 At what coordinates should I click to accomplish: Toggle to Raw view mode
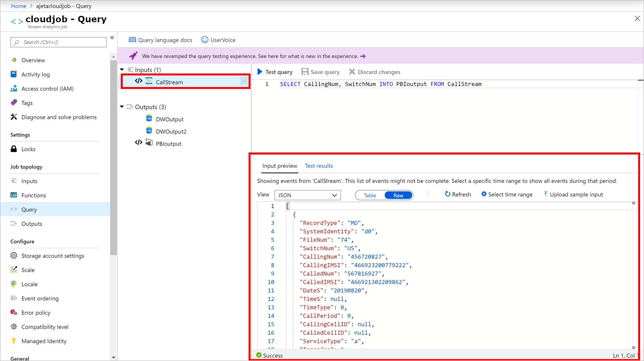398,195
